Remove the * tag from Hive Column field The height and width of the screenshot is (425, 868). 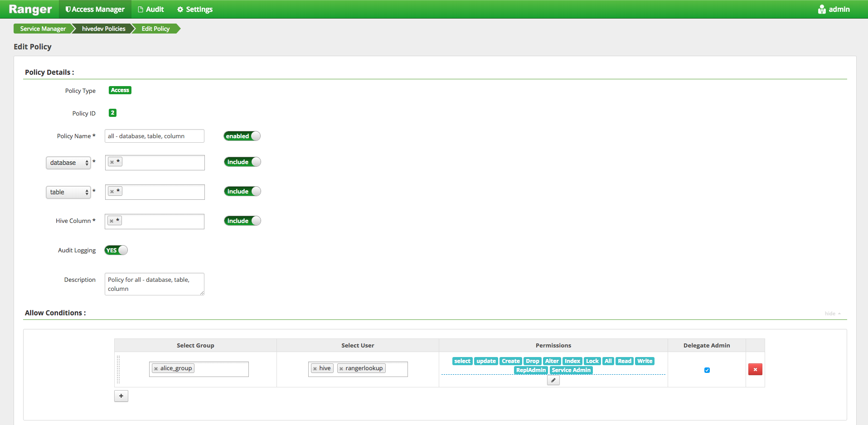tap(112, 221)
